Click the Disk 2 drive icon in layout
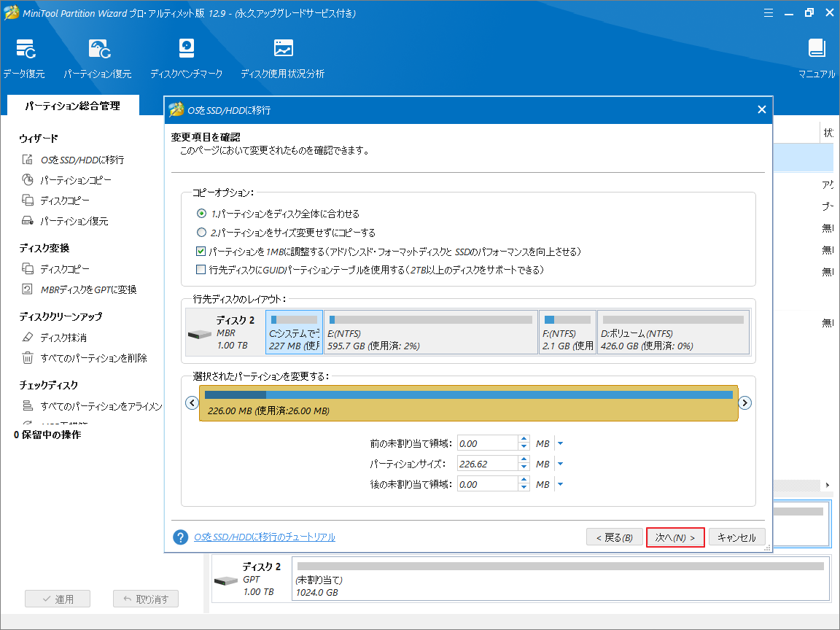The height and width of the screenshot is (630, 840). tap(200, 334)
